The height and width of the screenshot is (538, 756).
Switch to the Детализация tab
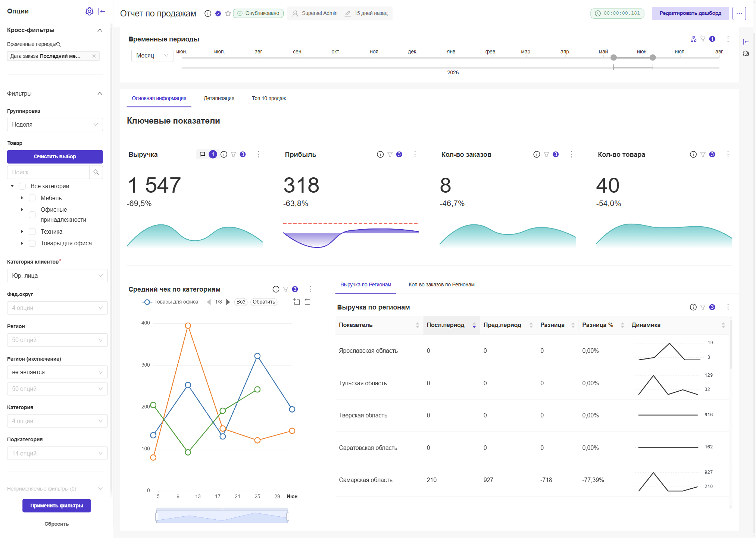219,98
